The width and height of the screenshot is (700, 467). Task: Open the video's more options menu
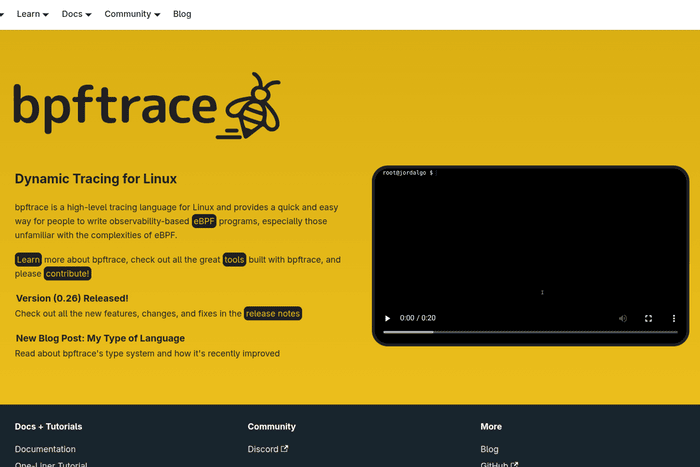point(674,318)
